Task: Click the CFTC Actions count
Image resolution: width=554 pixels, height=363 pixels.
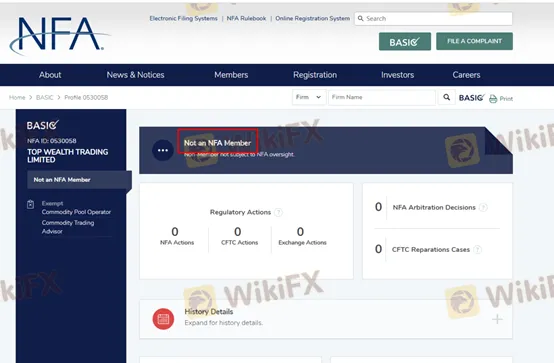Action: 238,232
